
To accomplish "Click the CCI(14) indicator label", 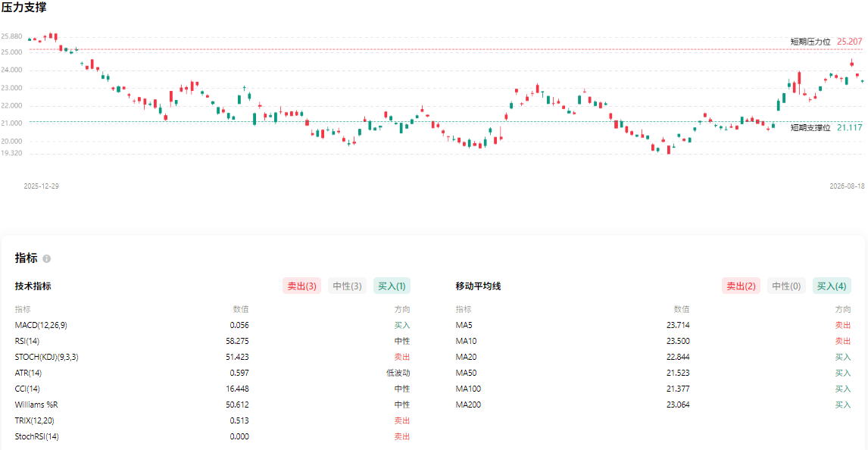I will [x=27, y=389].
